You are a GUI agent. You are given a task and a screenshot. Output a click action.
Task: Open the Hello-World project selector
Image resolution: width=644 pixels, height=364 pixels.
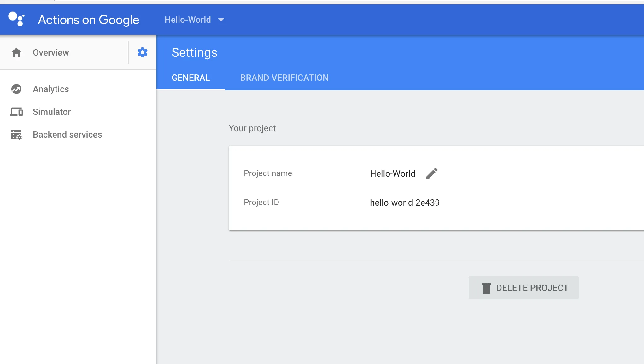pyautogui.click(x=188, y=20)
